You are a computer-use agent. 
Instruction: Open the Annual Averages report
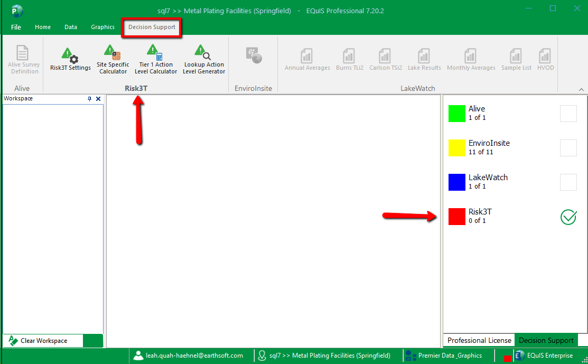pyautogui.click(x=307, y=59)
